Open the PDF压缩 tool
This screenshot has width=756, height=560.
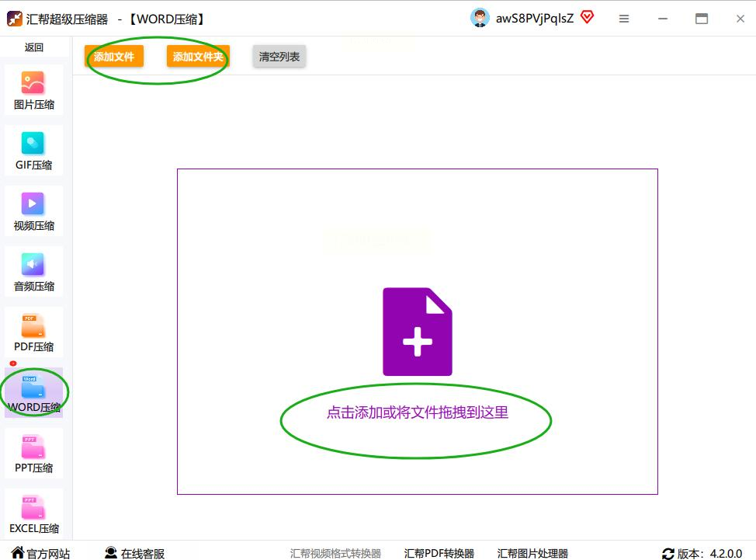click(x=33, y=332)
